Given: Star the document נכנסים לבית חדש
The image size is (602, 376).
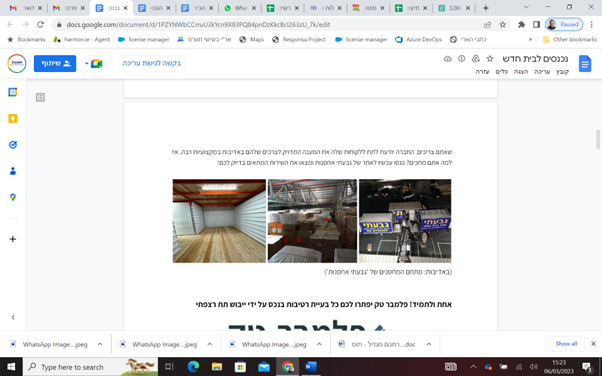Looking at the screenshot, I should [490, 59].
